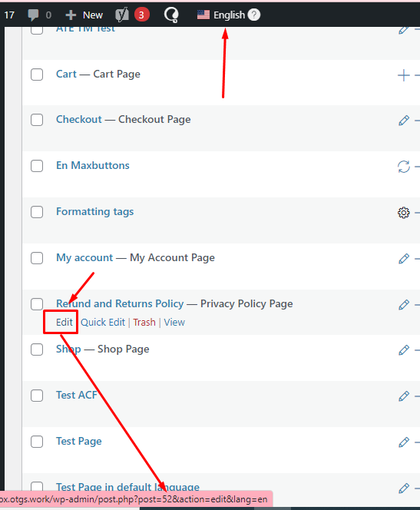Open the comments bubble icon in admin bar

pos(33,15)
